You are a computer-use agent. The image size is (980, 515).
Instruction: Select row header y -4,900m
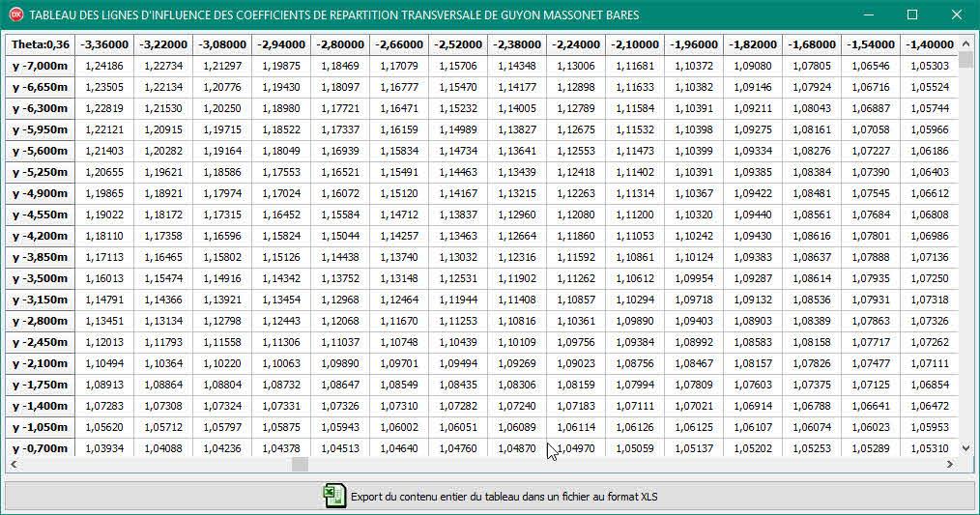click(41, 193)
